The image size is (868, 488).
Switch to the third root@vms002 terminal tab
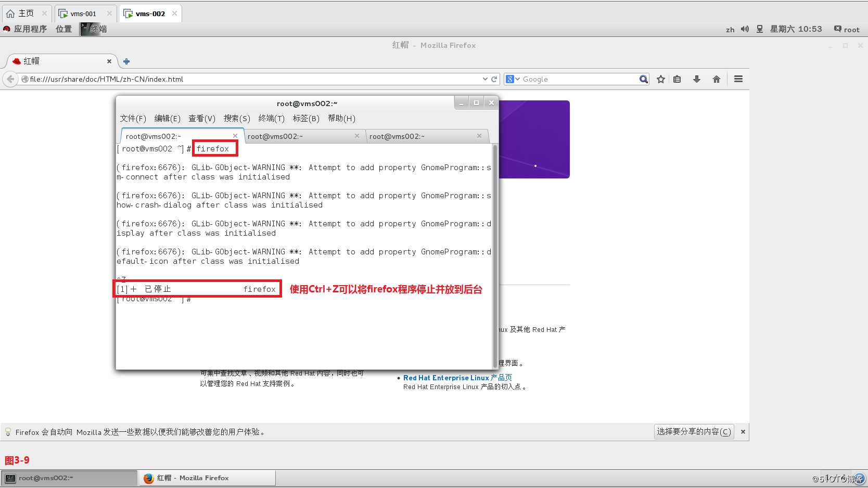pos(427,136)
